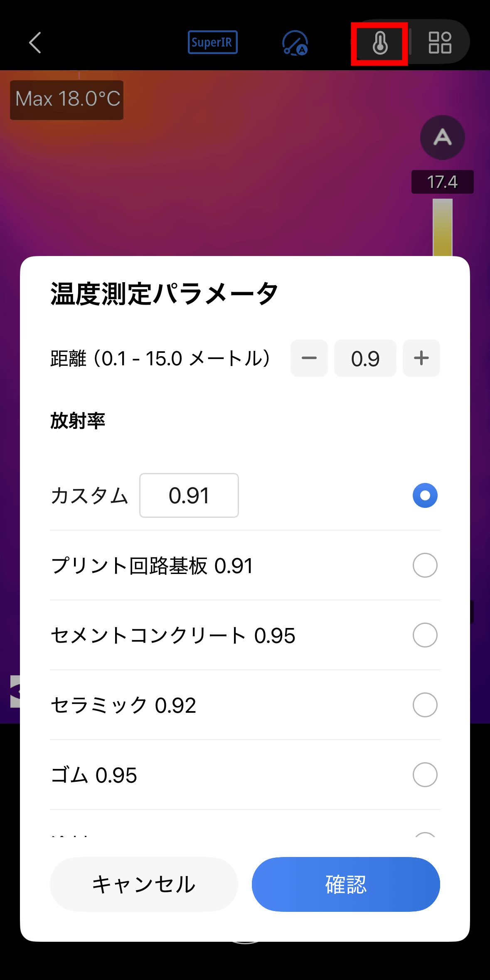Click the distance value field 0.9
Screen dimensions: 490x980
coord(365,358)
